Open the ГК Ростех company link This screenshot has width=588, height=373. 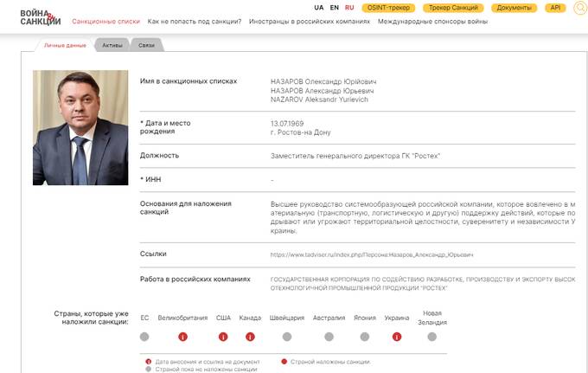[x=423, y=284]
